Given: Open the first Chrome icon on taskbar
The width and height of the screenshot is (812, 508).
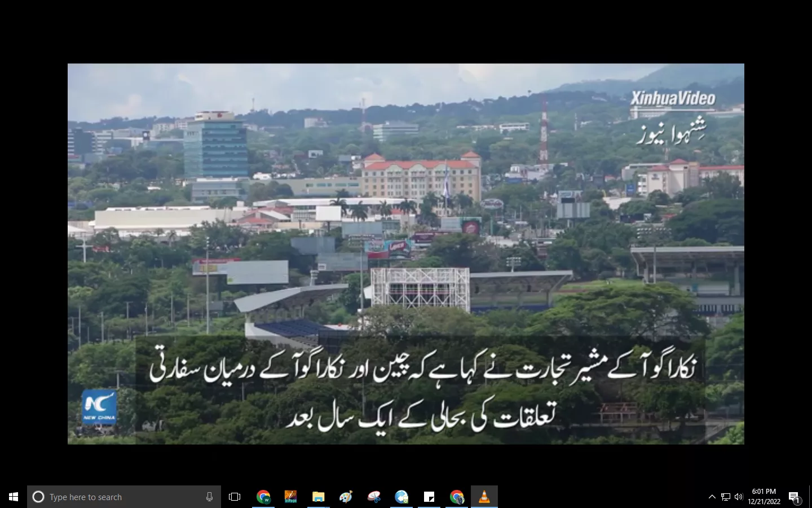Looking at the screenshot, I should click(x=263, y=497).
